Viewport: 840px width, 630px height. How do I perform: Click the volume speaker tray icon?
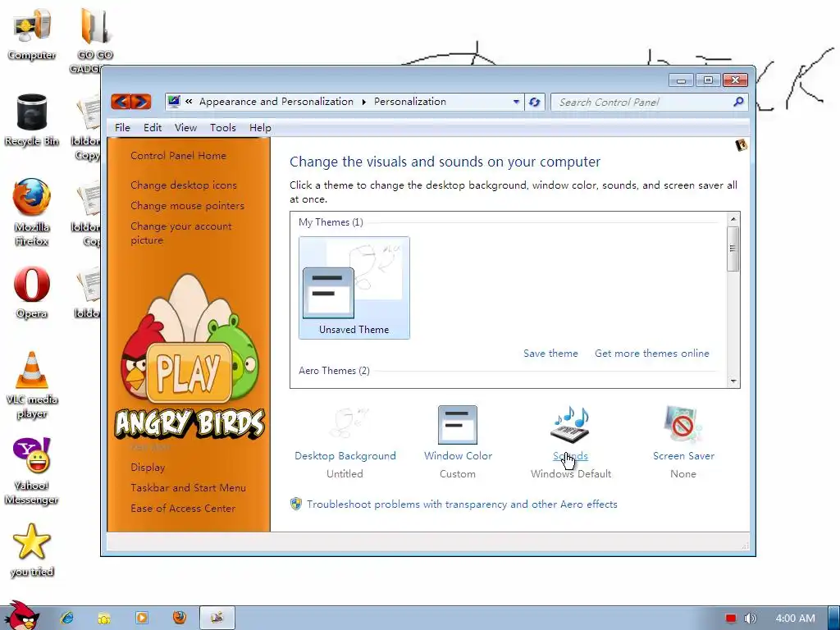point(750,619)
